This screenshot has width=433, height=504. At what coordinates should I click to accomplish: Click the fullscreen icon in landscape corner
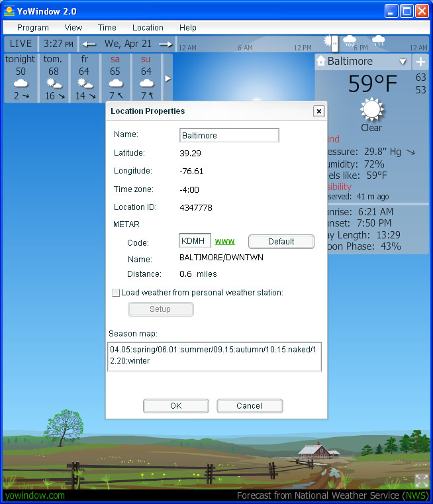(x=421, y=481)
